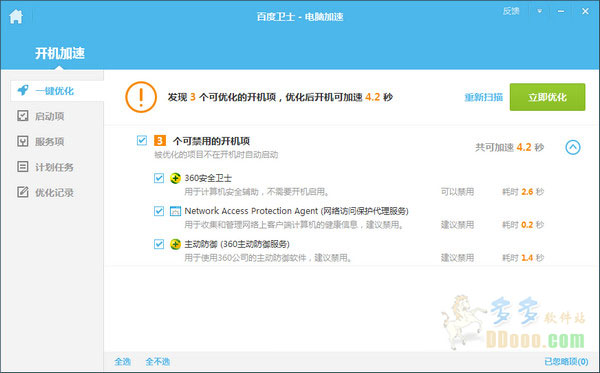Click 建议禁用 status for 主动防御
Image resolution: width=600 pixels, height=373 pixels.
pos(457,257)
